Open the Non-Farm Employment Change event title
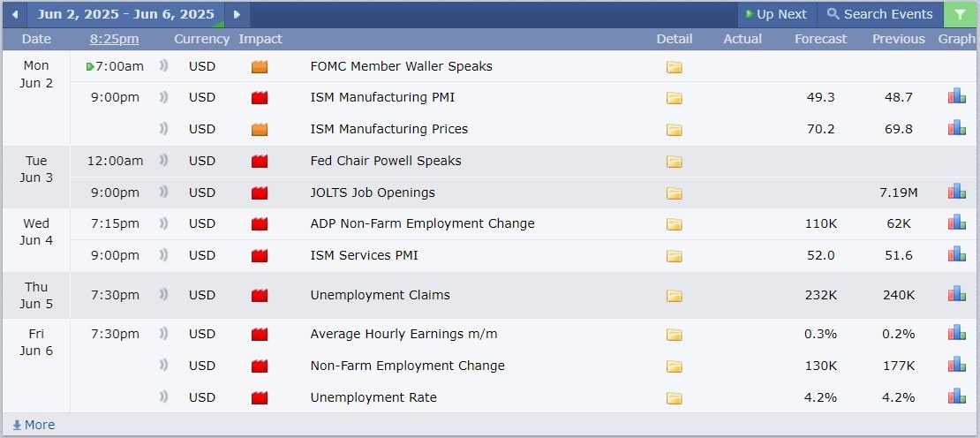980x438 pixels. pyautogui.click(x=408, y=366)
